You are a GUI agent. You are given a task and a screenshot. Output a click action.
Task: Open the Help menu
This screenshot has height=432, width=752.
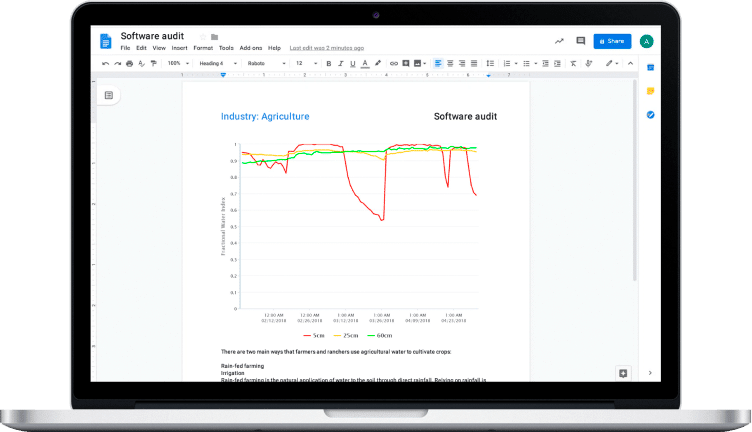pos(274,48)
